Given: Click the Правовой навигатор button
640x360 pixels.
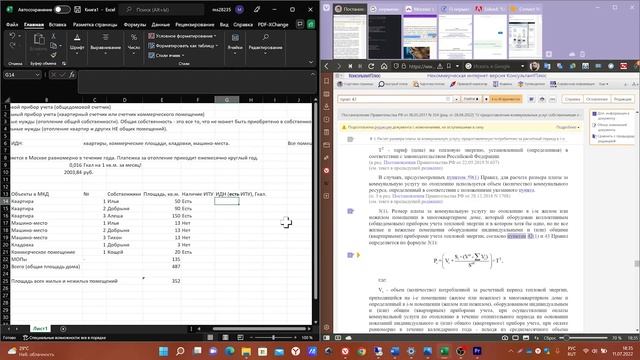Looking at the screenshot, I should (x=468, y=84).
